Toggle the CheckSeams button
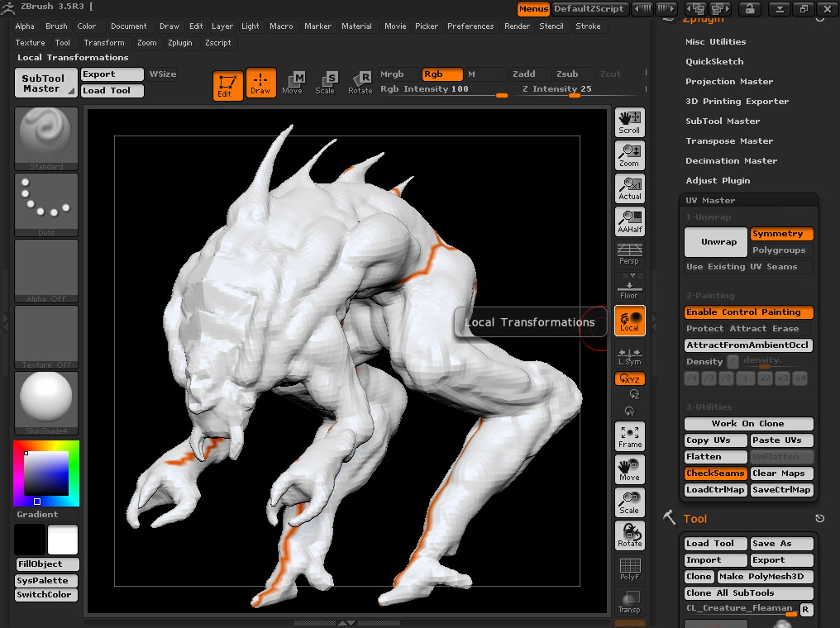This screenshot has width=840, height=628. click(x=715, y=473)
